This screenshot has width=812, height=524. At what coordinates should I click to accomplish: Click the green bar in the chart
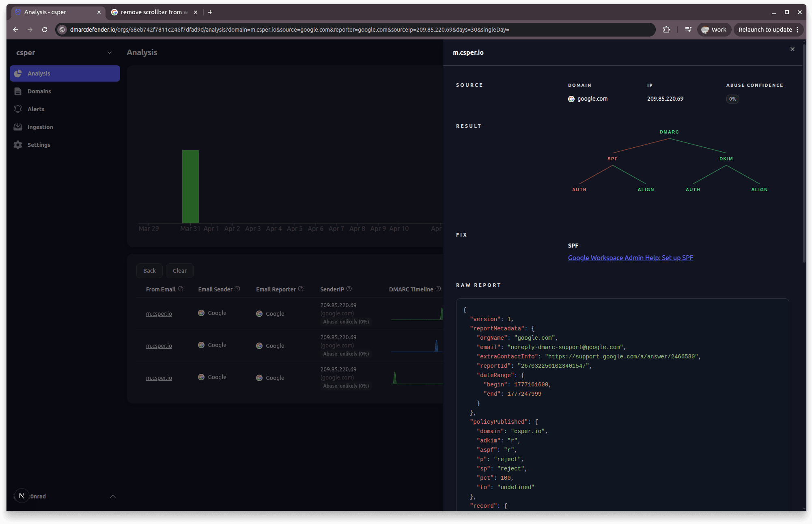tap(190, 186)
